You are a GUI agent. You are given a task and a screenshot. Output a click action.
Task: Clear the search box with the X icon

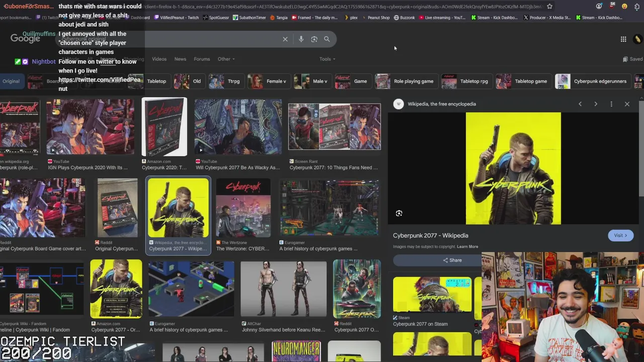pyautogui.click(x=285, y=39)
